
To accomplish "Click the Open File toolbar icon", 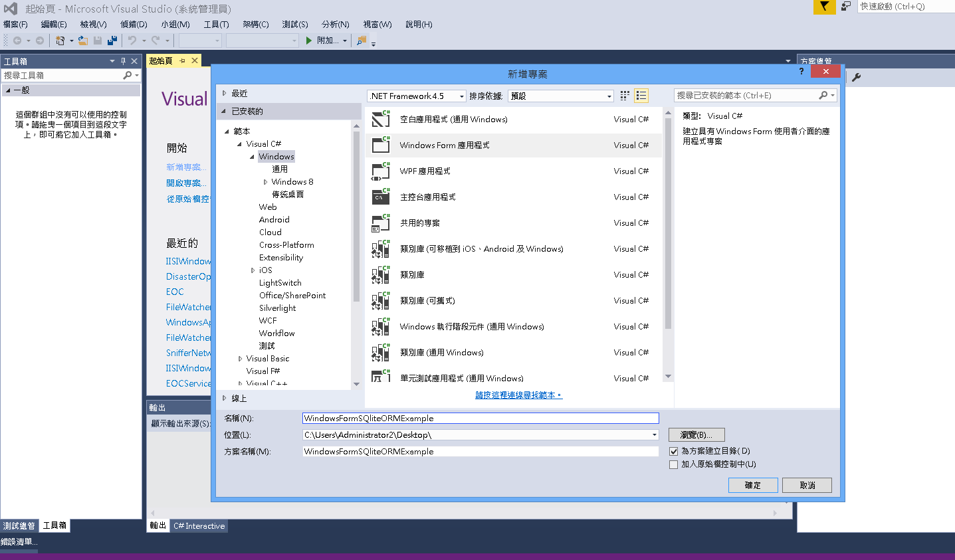I will [x=83, y=41].
